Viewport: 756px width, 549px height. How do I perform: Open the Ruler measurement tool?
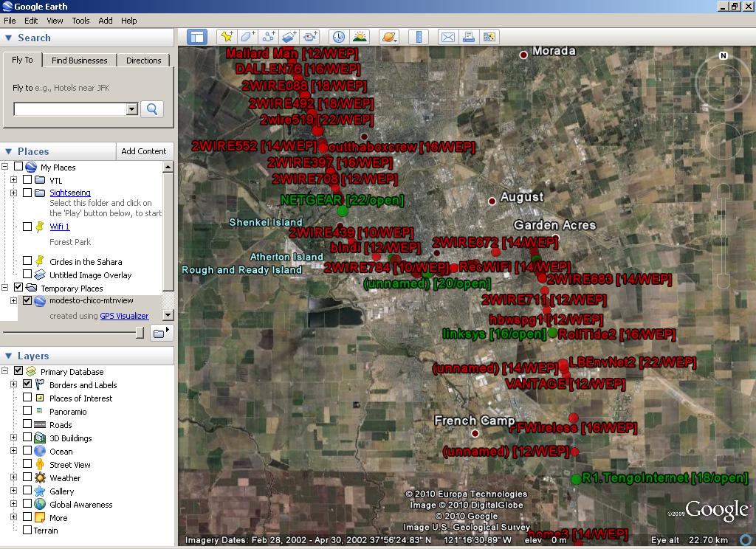pyautogui.click(x=419, y=36)
